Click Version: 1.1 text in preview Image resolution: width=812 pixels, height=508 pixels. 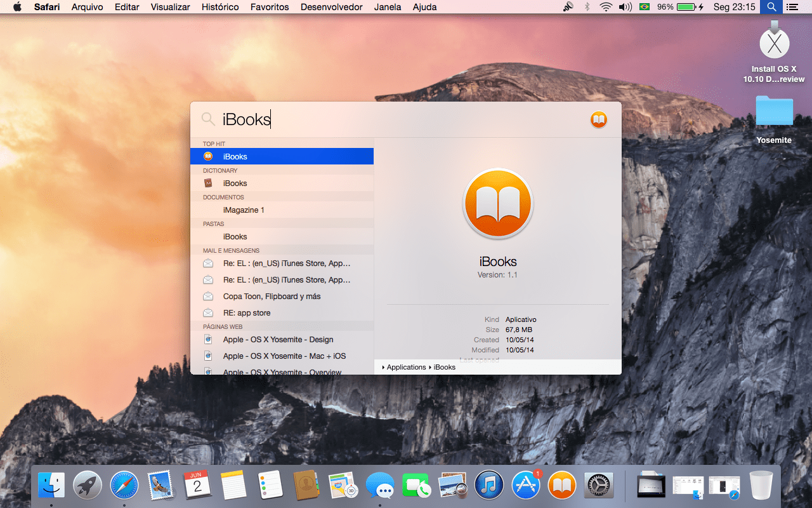(x=498, y=275)
